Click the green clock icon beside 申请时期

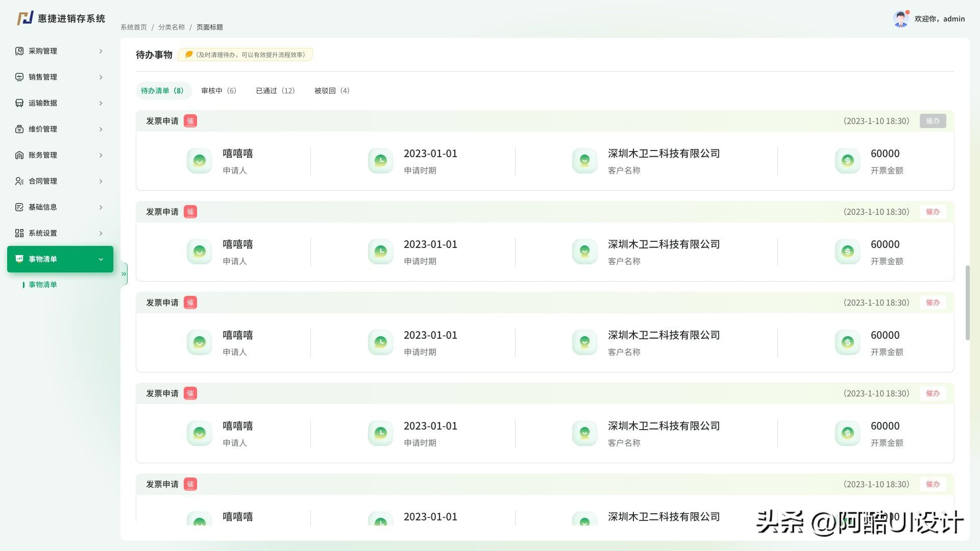point(380,160)
